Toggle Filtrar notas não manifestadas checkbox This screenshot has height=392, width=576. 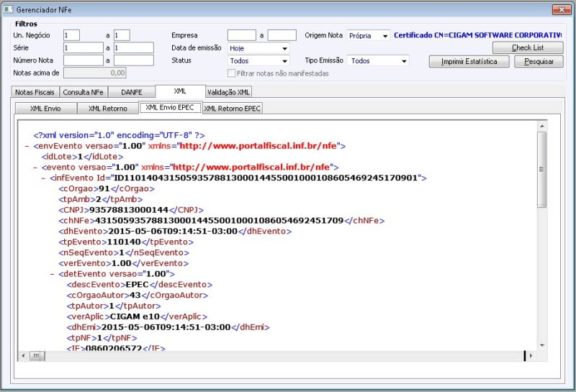pyautogui.click(x=231, y=73)
